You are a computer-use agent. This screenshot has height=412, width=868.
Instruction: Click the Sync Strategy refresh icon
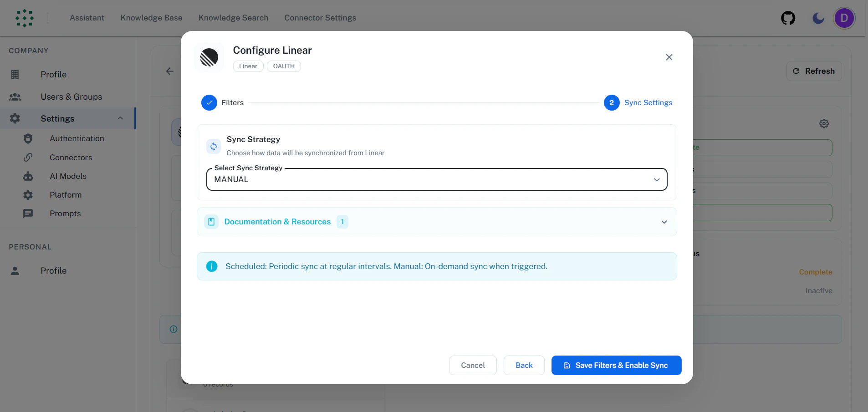pyautogui.click(x=213, y=146)
